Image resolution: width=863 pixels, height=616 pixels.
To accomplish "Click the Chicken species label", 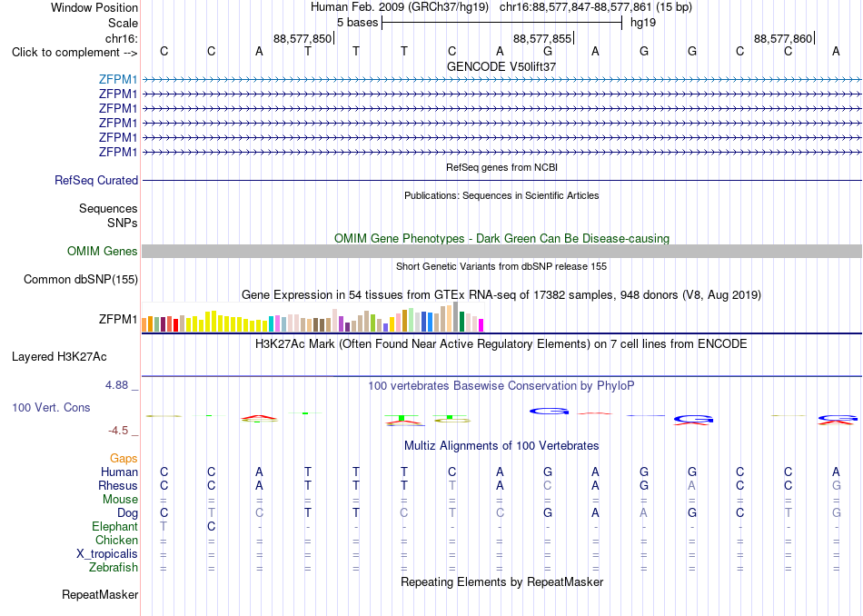I will click(x=116, y=541).
